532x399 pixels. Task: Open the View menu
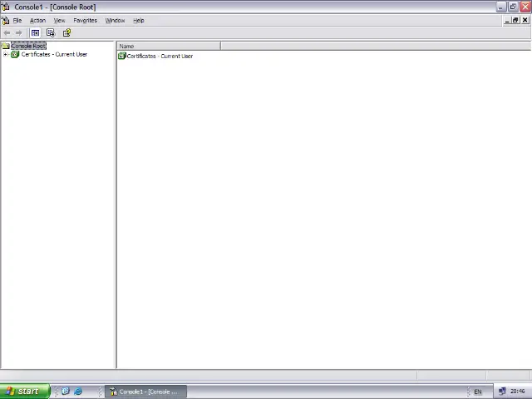[59, 20]
